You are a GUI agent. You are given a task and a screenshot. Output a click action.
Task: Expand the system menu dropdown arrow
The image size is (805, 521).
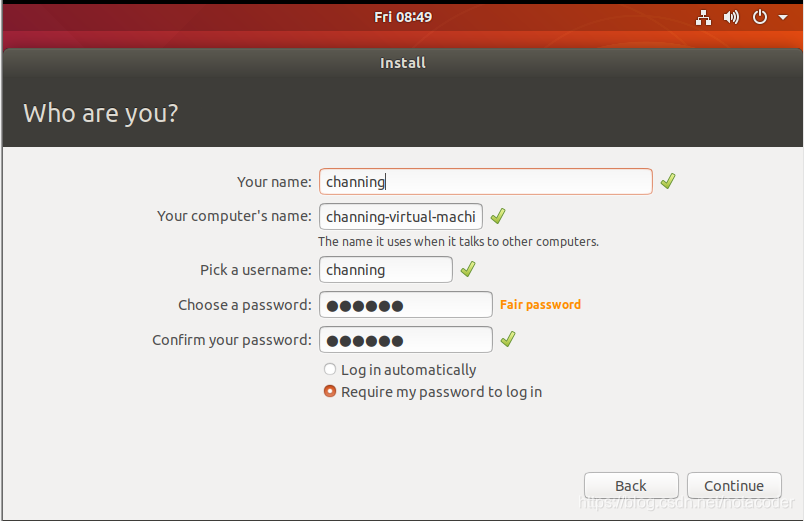click(x=783, y=17)
